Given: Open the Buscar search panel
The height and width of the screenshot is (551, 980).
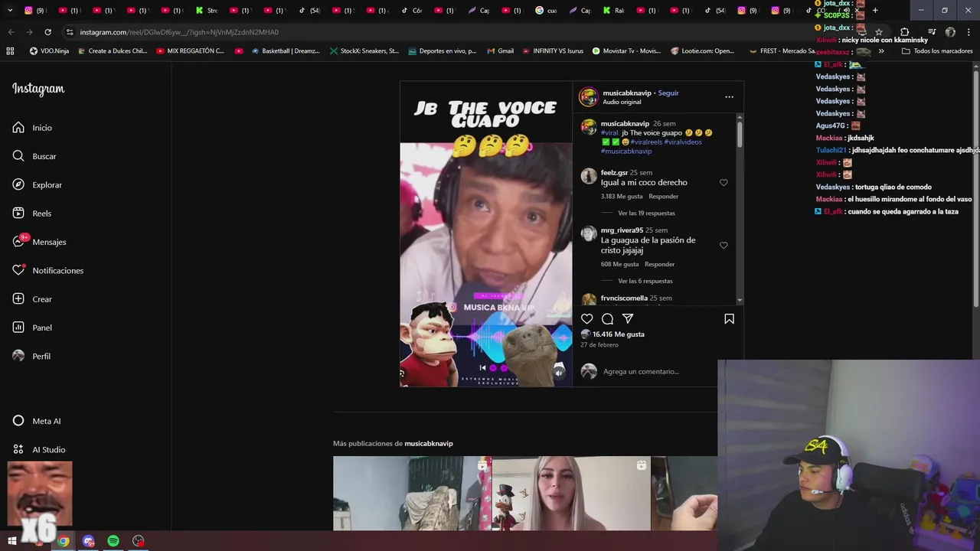Looking at the screenshot, I should (34, 156).
